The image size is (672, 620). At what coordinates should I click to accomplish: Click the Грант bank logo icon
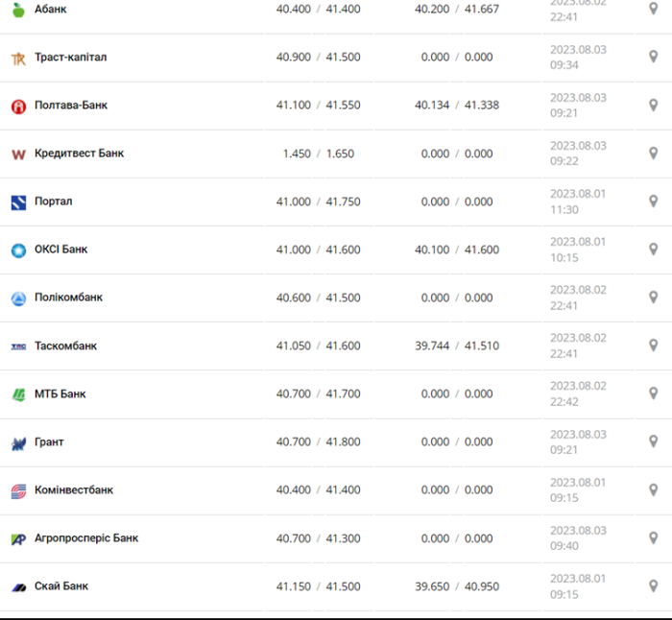click(17, 442)
